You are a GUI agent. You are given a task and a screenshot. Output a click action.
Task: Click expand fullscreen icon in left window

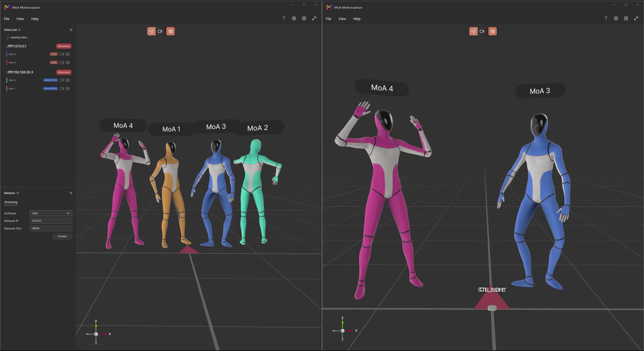314,18
